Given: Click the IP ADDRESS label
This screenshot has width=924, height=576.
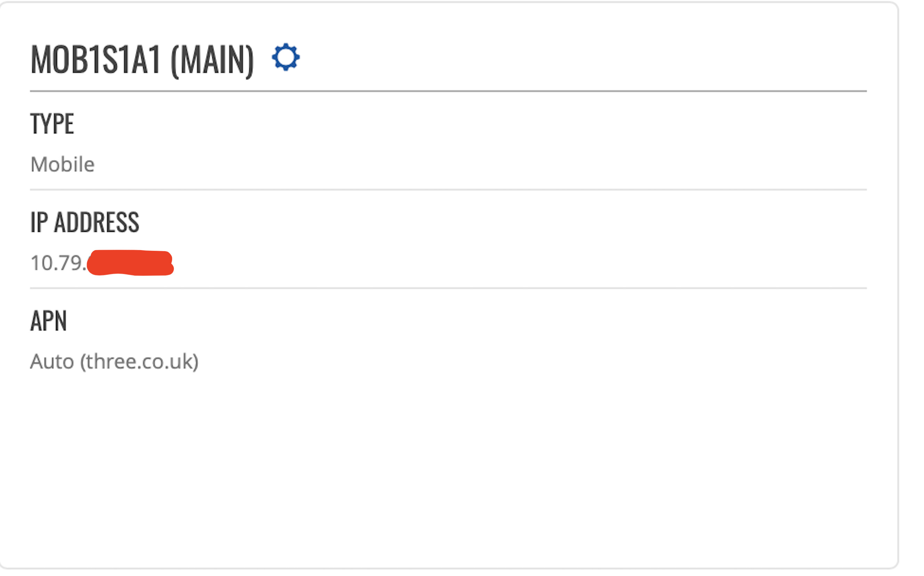Looking at the screenshot, I should pyautogui.click(x=84, y=222).
